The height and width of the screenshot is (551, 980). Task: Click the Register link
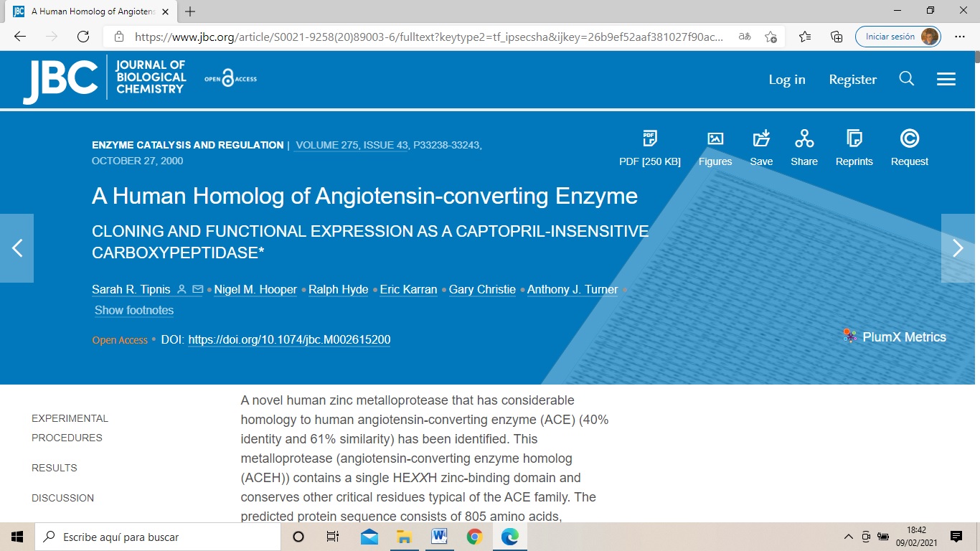click(852, 80)
